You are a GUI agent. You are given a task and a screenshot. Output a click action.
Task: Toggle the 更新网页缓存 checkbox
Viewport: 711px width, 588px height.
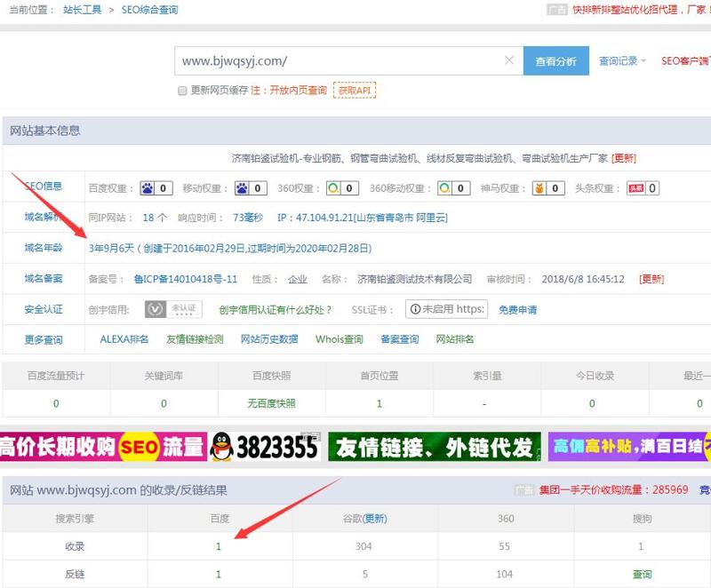182,91
